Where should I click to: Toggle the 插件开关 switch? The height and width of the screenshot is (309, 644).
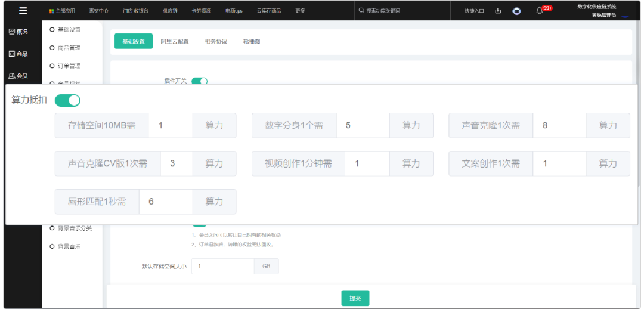click(200, 81)
